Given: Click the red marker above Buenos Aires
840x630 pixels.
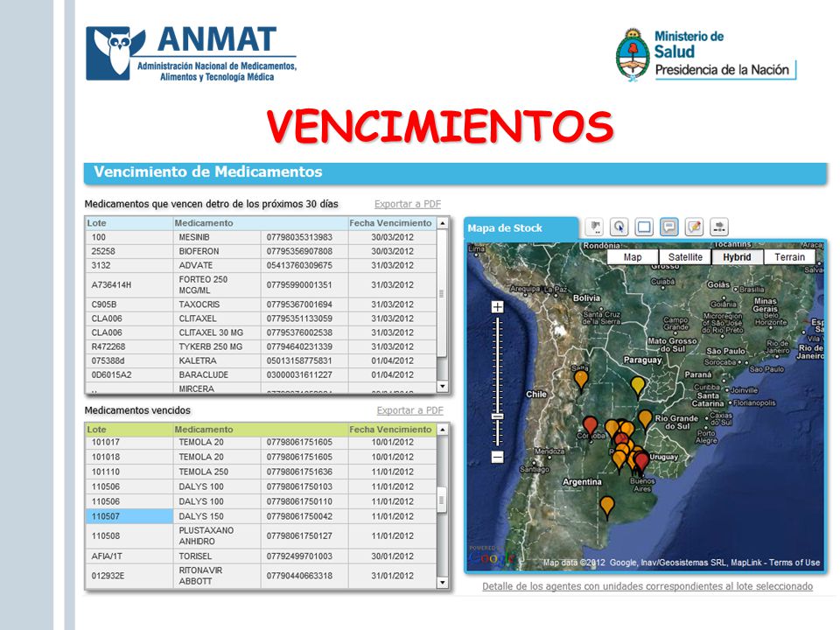Looking at the screenshot, I should point(641,461).
